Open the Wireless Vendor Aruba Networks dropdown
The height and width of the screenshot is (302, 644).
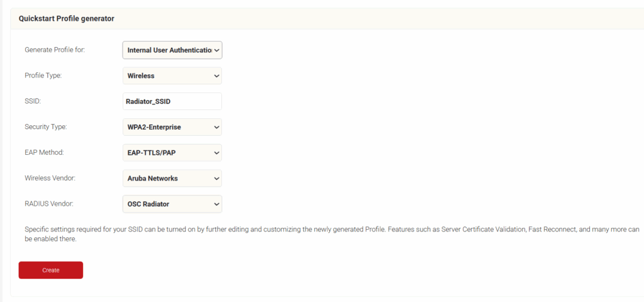(172, 179)
